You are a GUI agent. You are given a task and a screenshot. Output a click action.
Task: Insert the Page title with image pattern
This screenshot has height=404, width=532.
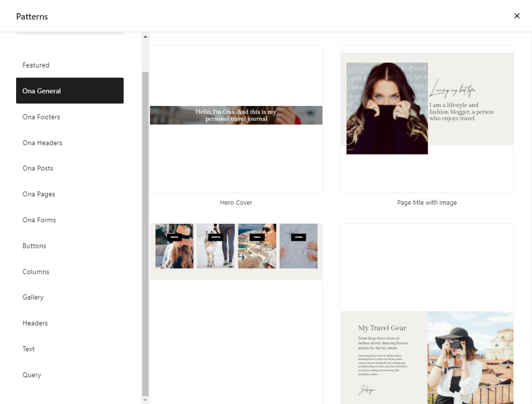[x=427, y=119]
